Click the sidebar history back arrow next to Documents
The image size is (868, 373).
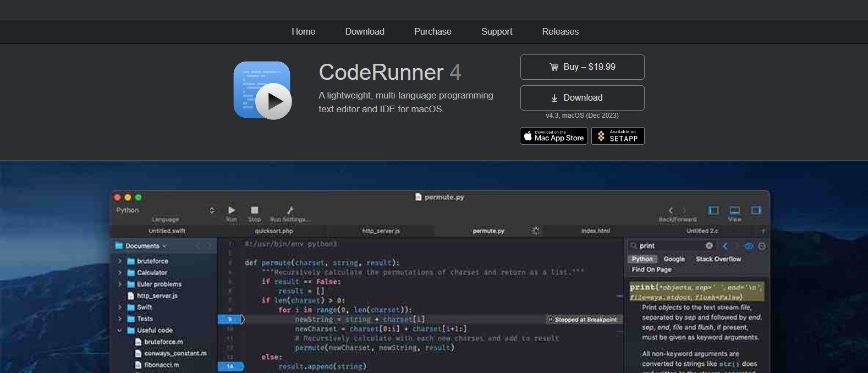[197, 246]
